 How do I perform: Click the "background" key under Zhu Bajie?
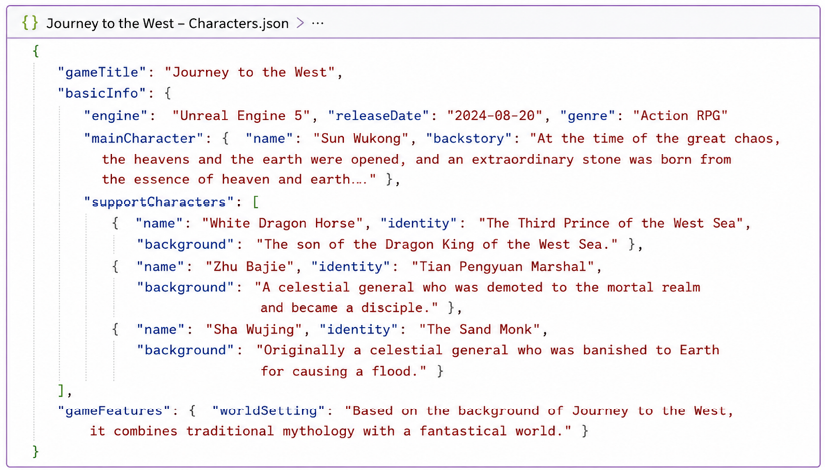tap(185, 287)
